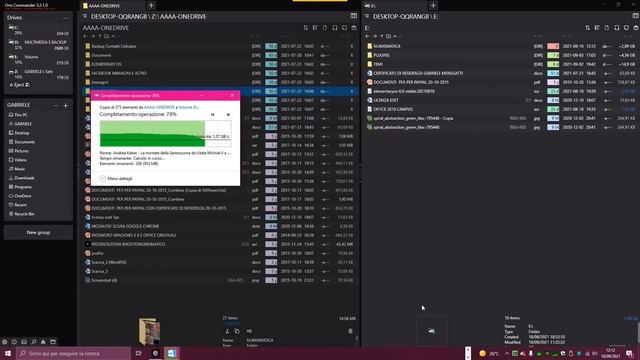
Task: Open the right pane hamburger menu
Action: point(367,16)
